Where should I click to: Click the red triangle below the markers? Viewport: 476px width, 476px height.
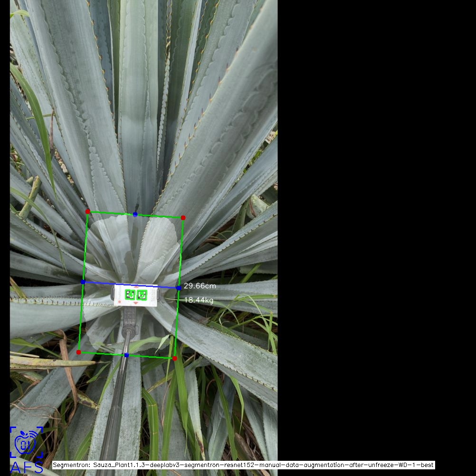click(x=135, y=303)
